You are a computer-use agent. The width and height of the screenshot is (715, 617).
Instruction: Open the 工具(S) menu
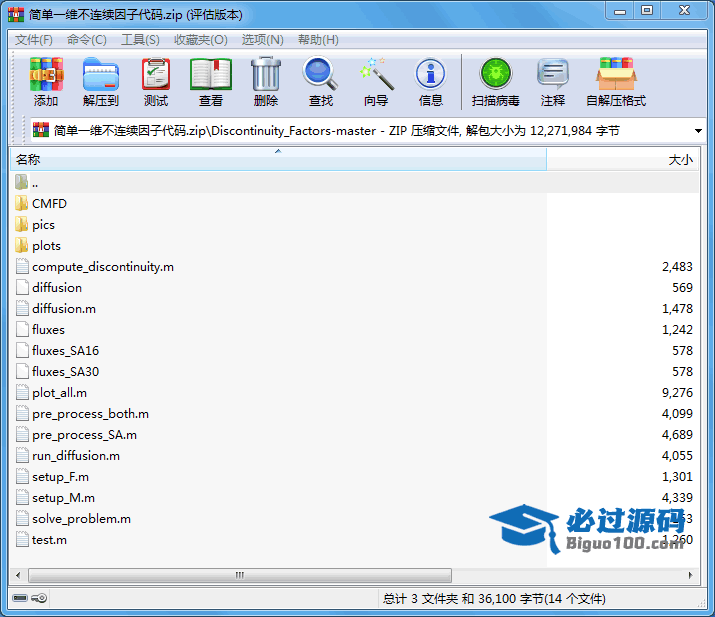pyautogui.click(x=140, y=40)
